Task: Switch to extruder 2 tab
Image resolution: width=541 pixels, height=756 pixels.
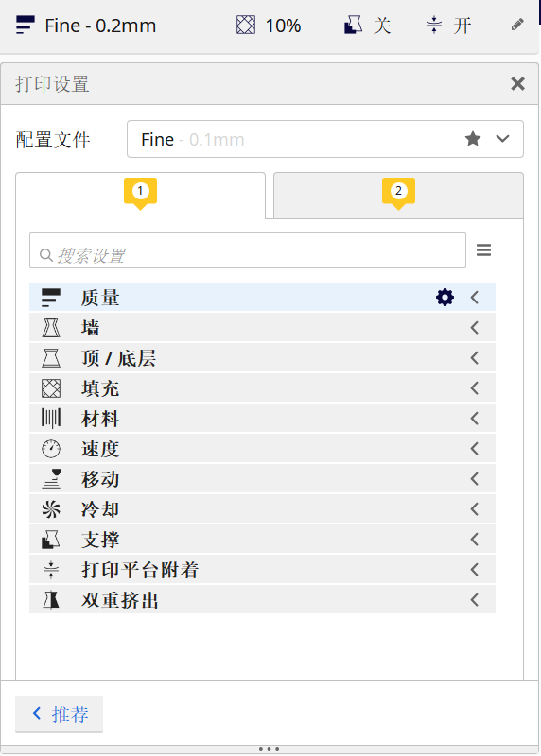Action: [x=398, y=196]
